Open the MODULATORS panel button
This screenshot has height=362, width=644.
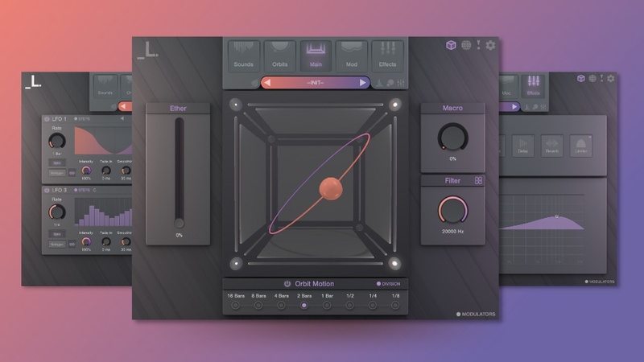tap(476, 315)
